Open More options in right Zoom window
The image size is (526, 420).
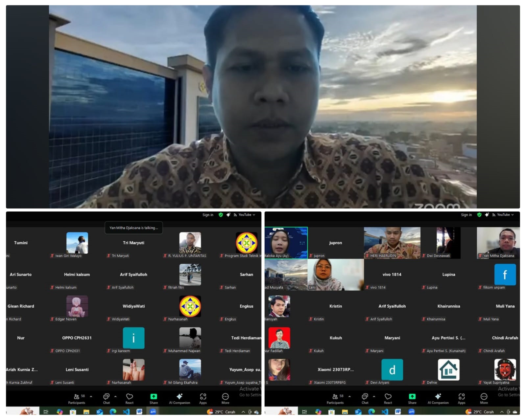point(484,399)
